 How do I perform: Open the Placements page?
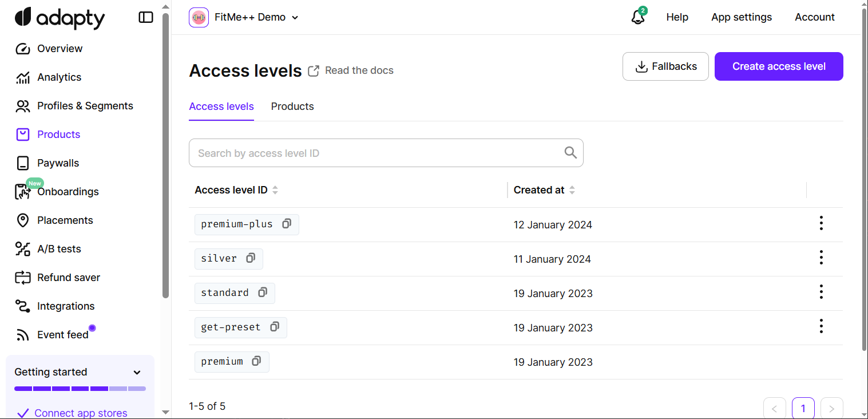coord(65,220)
